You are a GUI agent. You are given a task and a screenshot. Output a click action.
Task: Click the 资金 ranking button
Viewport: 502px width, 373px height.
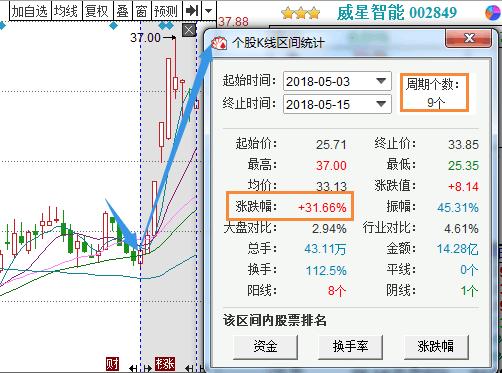265,346
